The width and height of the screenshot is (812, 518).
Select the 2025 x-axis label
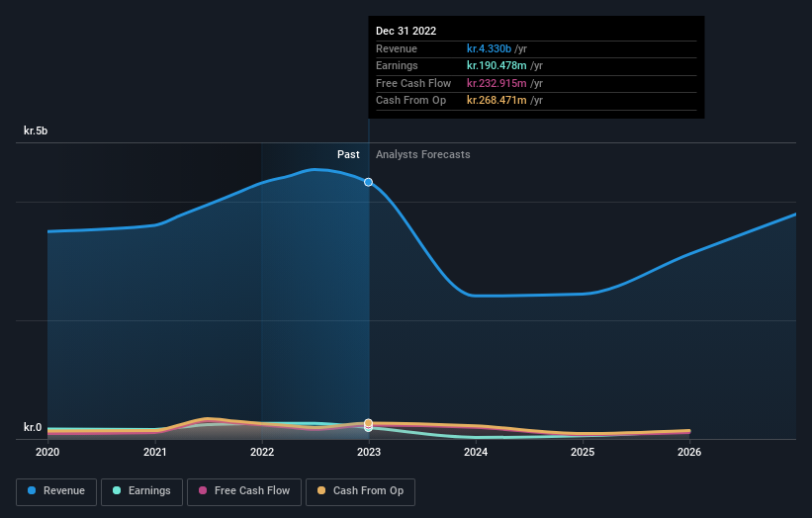point(583,452)
